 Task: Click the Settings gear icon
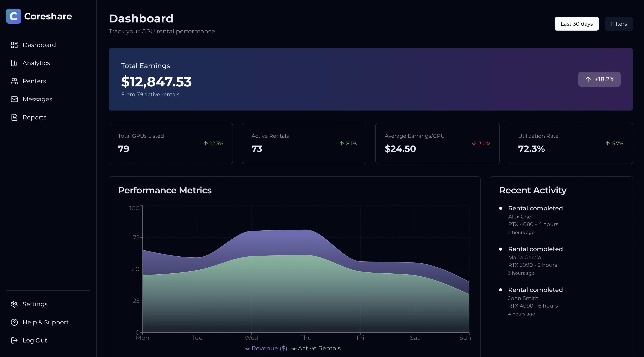pyautogui.click(x=14, y=304)
